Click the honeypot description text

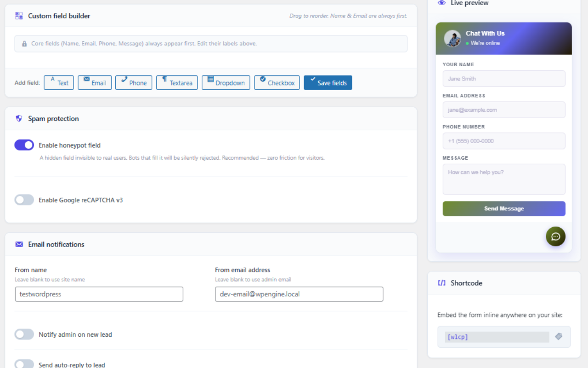point(182,158)
